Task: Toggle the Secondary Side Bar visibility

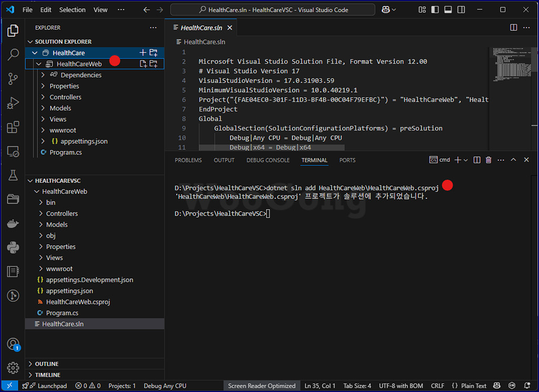Action: point(461,9)
